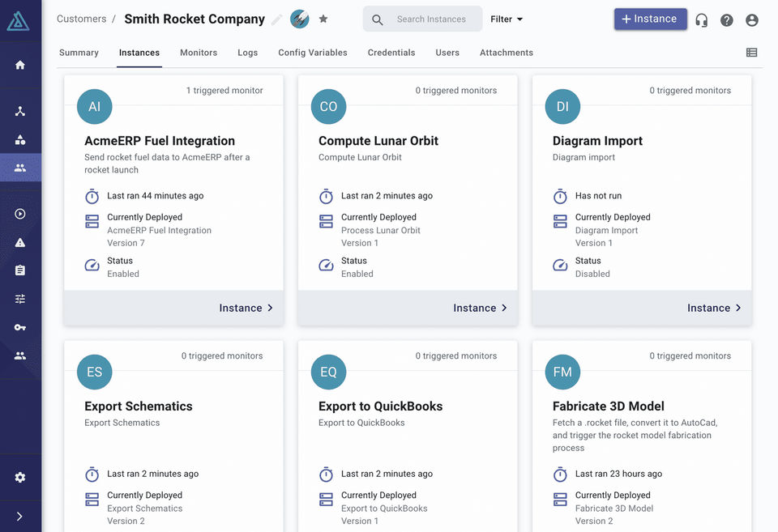The width and height of the screenshot is (778, 532).
Task: Click the home icon in sidebar
Action: (x=20, y=65)
